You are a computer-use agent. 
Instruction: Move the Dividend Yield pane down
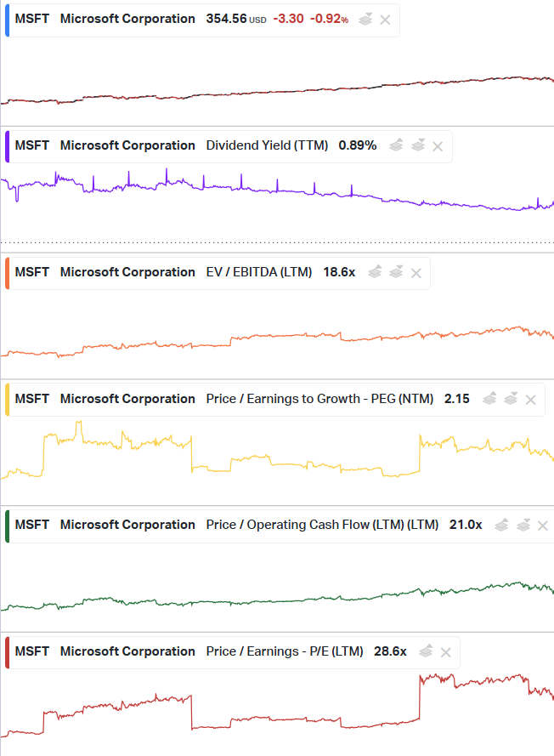click(418, 145)
